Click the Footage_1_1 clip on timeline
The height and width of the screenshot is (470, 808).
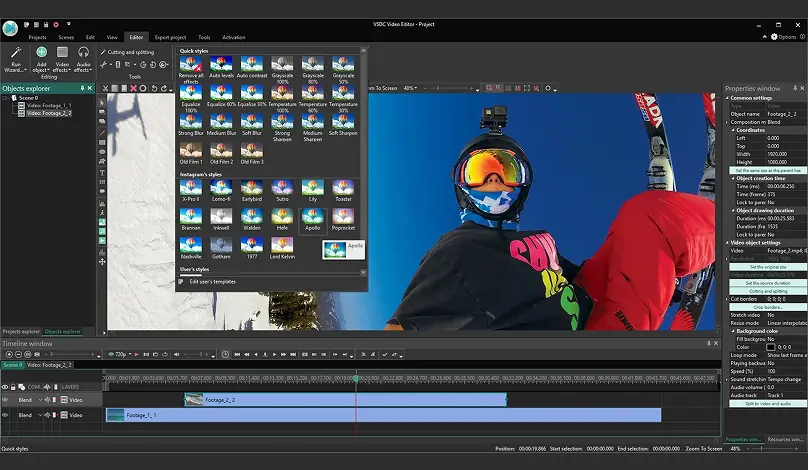383,415
